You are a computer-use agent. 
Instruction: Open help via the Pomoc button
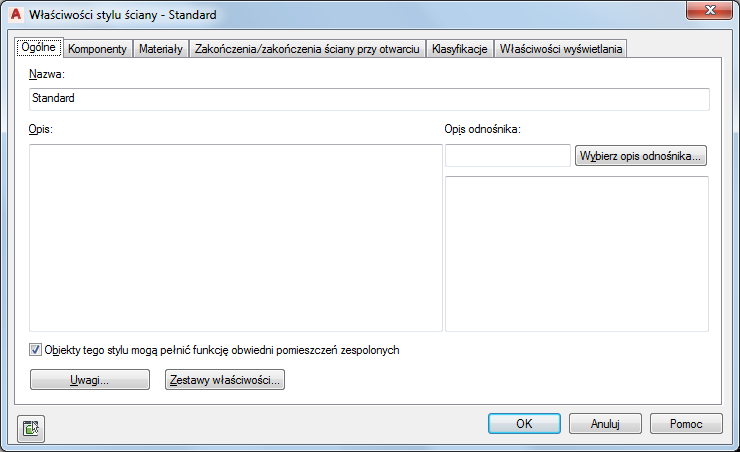686,423
